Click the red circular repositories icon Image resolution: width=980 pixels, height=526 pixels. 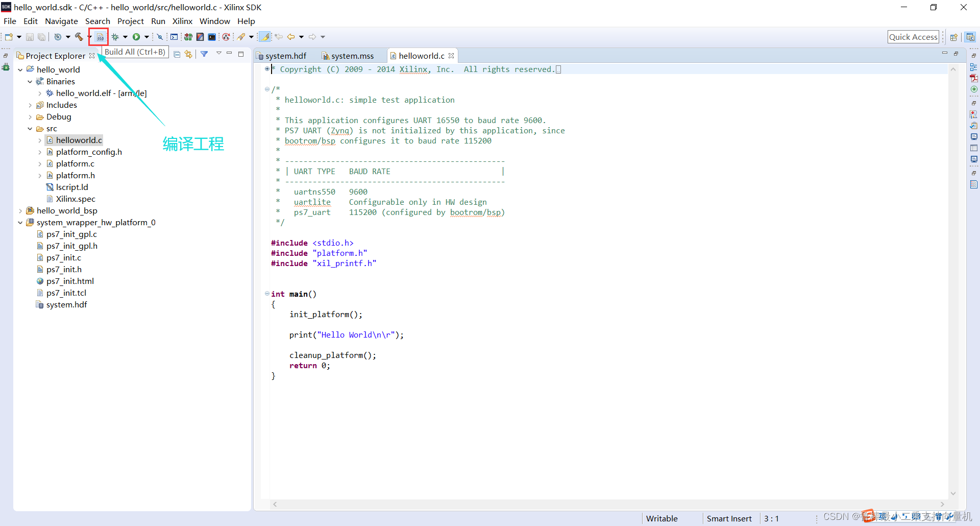(226, 37)
